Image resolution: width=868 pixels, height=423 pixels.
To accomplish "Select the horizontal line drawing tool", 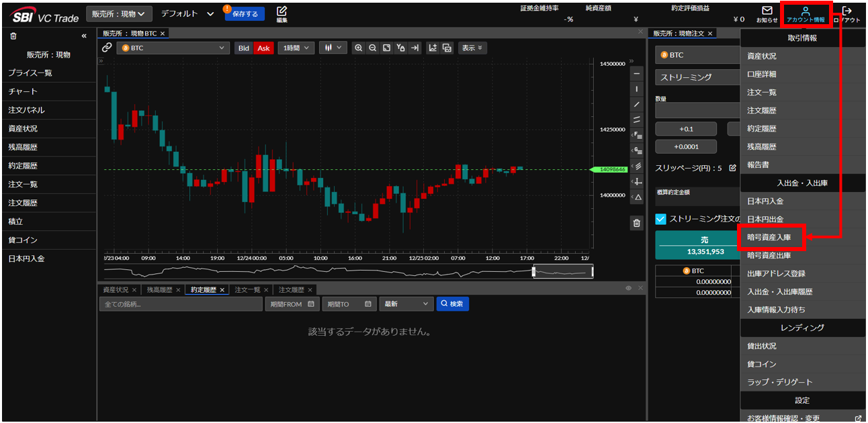I will pos(637,73).
